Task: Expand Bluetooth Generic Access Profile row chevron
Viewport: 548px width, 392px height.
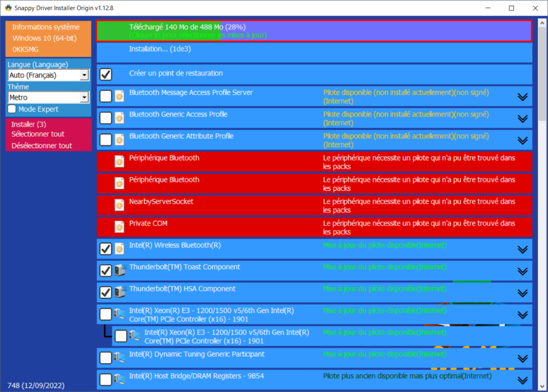Action: coord(522,119)
